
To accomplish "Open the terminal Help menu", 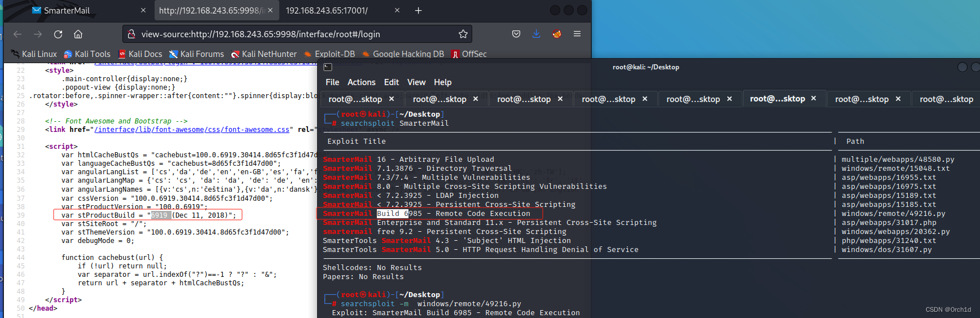I will point(442,82).
